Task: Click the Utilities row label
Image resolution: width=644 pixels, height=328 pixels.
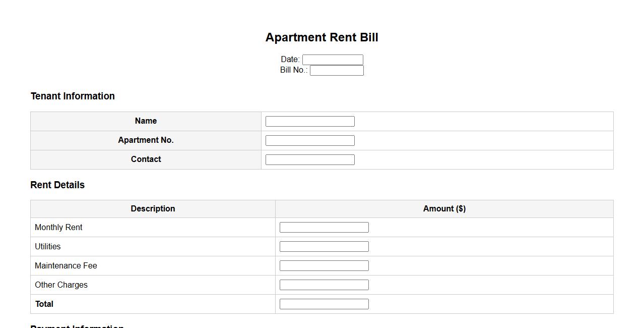Action: pos(48,246)
